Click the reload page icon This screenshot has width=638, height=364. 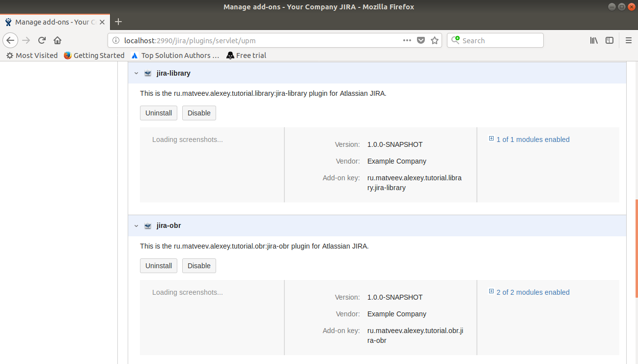point(41,40)
